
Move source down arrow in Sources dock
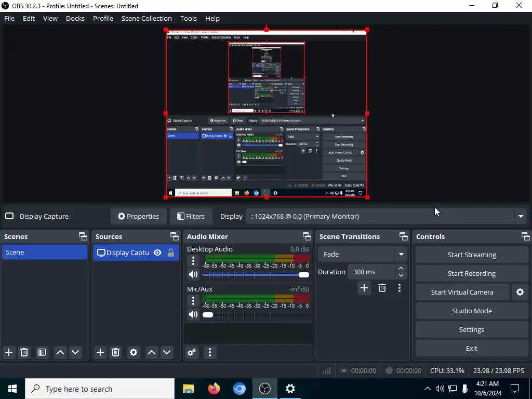[167, 352]
